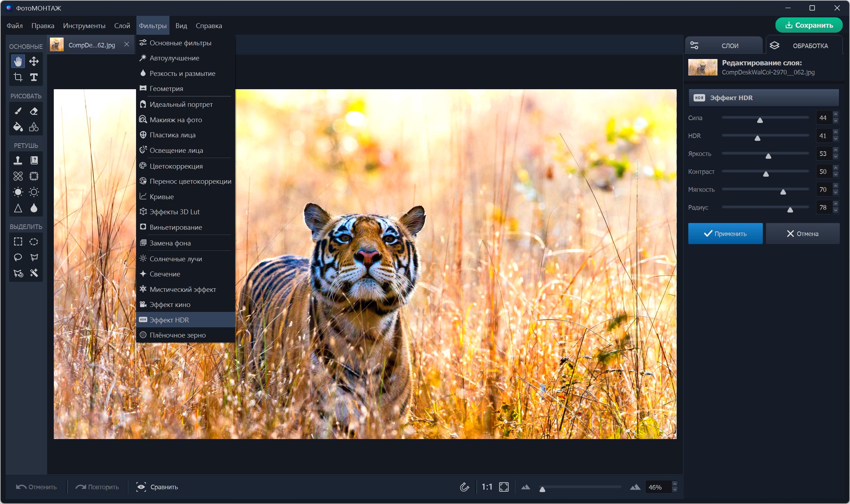Viewport: 850px width, 504px height.
Task: Open the Инструменты menu
Action: pyautogui.click(x=84, y=26)
